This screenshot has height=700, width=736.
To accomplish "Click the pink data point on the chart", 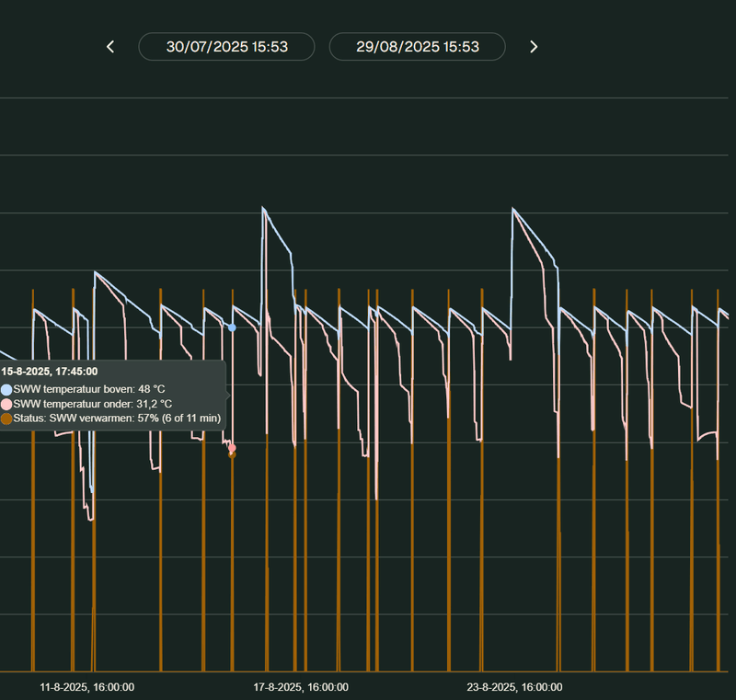I will point(232,448).
